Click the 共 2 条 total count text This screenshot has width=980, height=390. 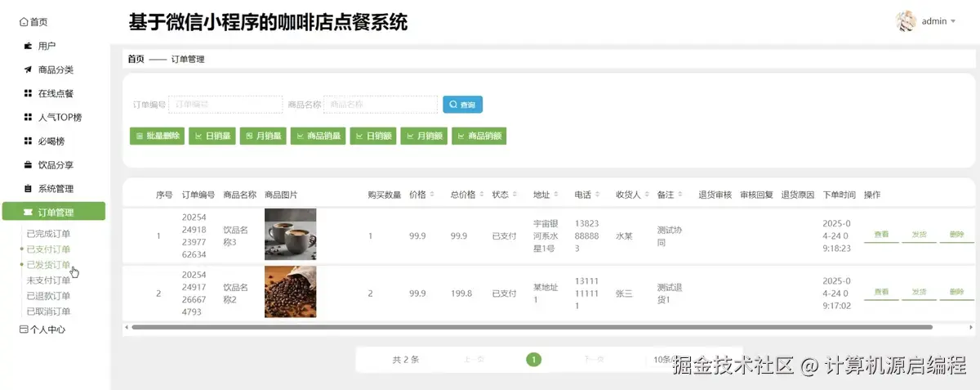pyautogui.click(x=406, y=360)
